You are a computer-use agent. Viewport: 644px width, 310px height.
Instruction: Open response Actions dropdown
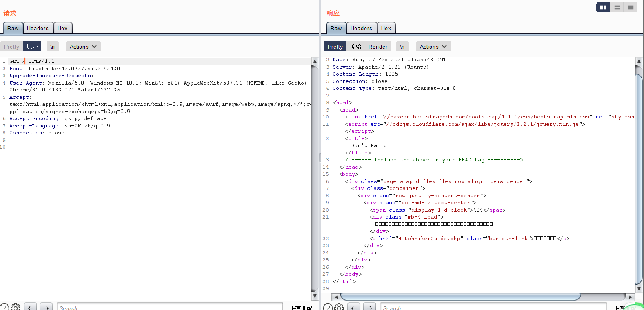click(433, 47)
